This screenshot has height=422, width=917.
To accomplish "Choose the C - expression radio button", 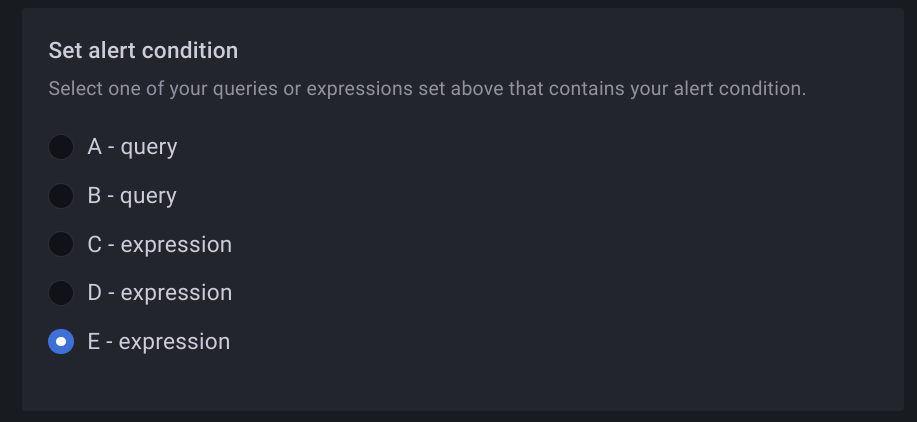I will pyautogui.click(x=61, y=244).
